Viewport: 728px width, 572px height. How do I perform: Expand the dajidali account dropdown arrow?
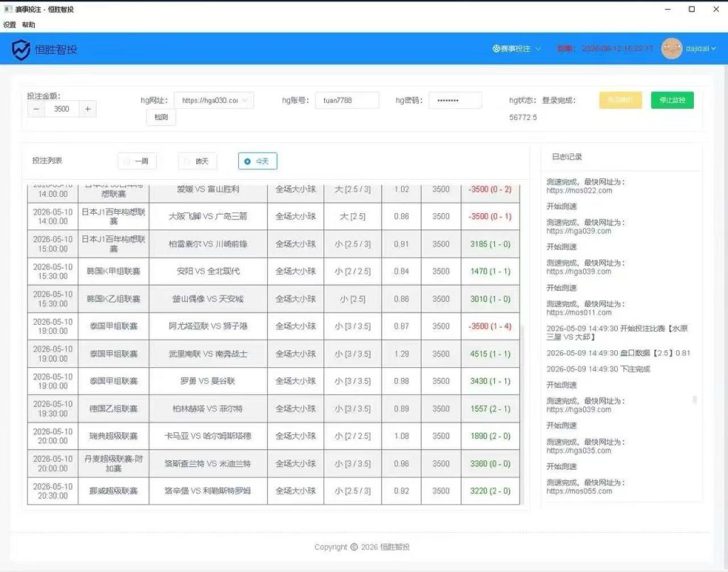click(714, 48)
